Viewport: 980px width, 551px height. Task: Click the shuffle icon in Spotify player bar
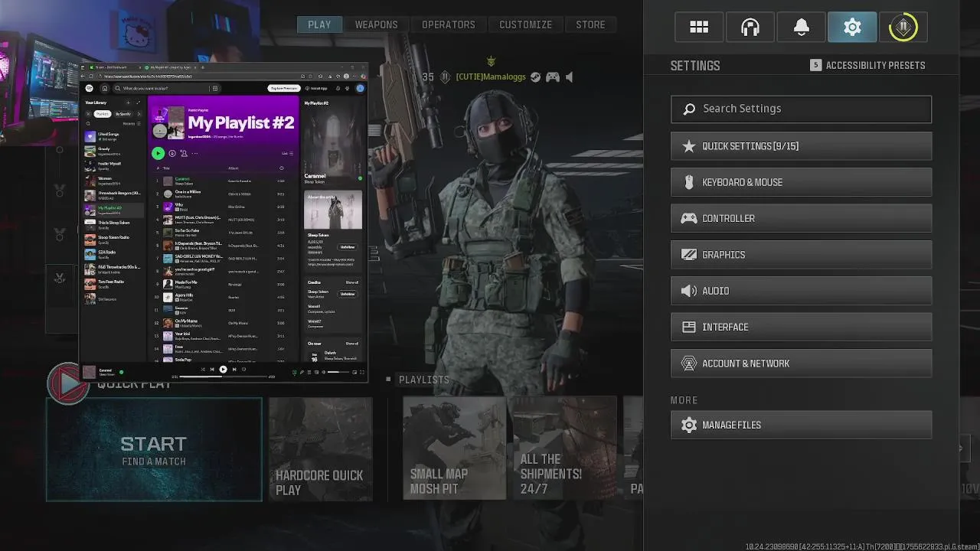point(203,369)
